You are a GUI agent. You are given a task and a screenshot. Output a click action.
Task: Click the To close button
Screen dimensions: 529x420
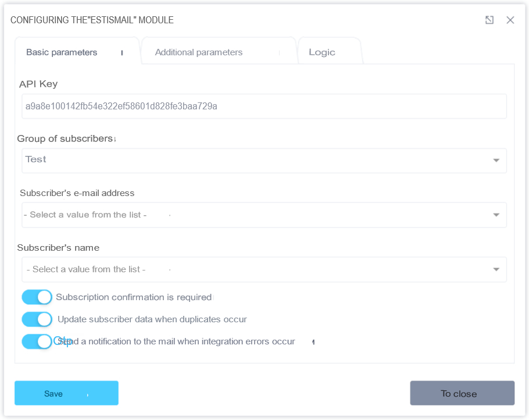(462, 393)
